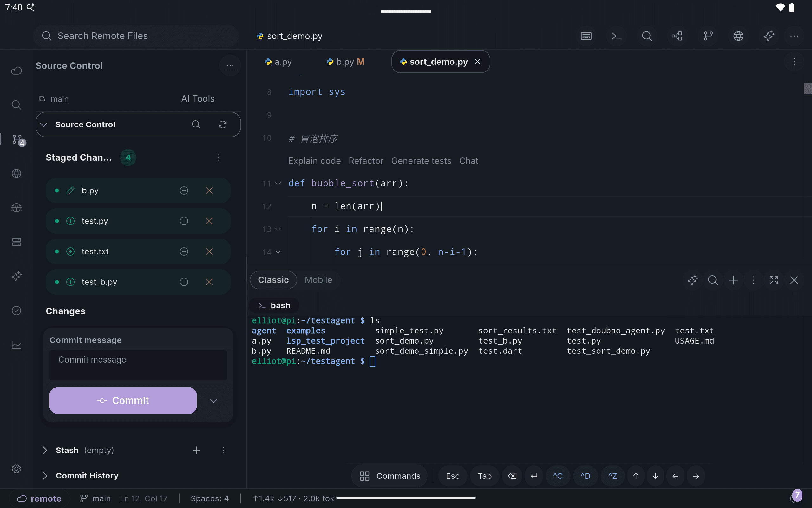
Task: Switch to the a.py tab
Action: coord(278,62)
